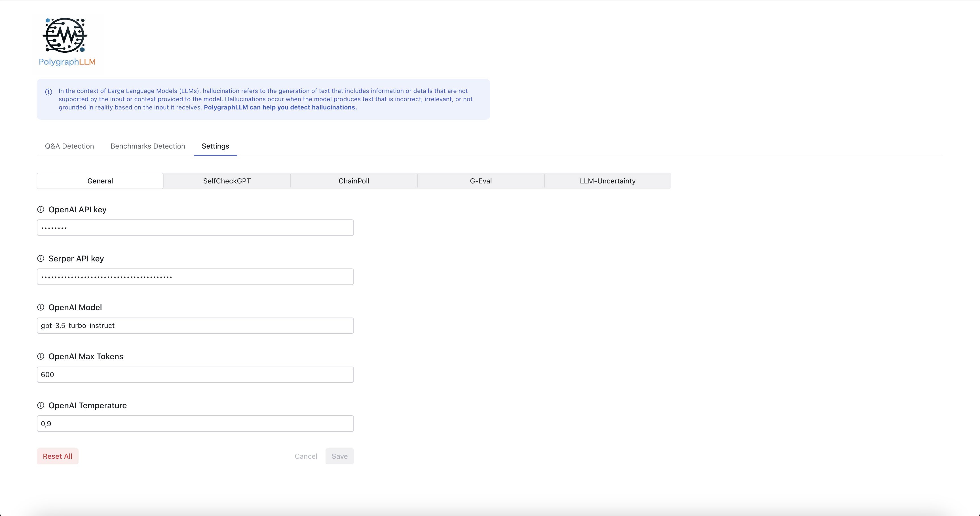
Task: Switch to Benchmarks Detection tab
Action: click(148, 146)
